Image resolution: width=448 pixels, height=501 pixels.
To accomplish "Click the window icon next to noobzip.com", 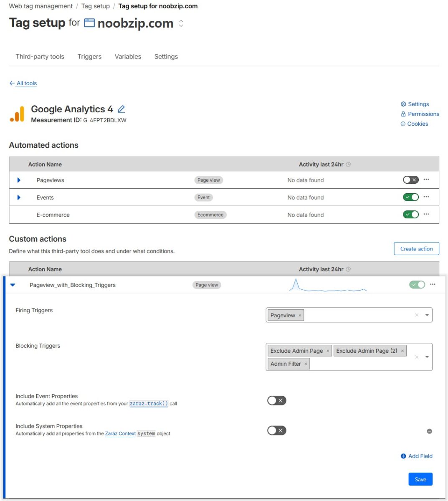I will tap(89, 23).
